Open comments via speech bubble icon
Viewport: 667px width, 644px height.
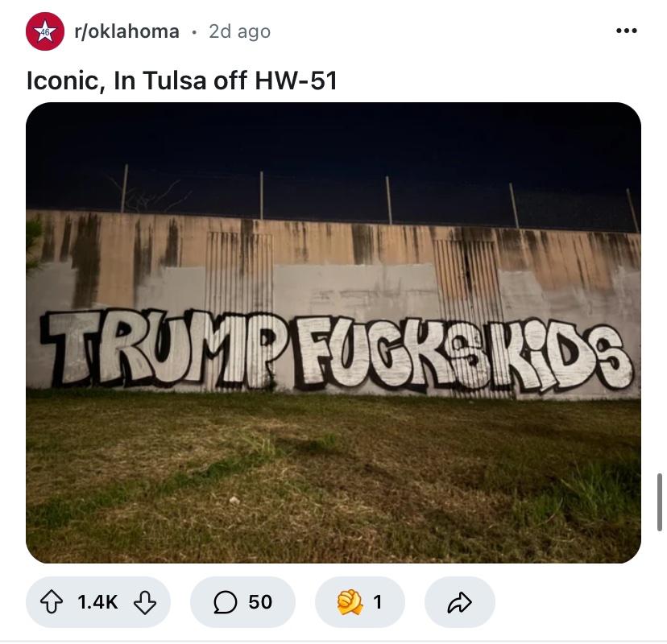click(225, 602)
